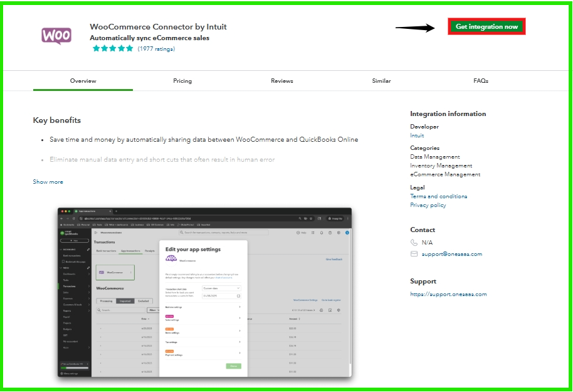
Task: Click 'Automatically sync eCommerce sales' subtitle
Action: (149, 38)
